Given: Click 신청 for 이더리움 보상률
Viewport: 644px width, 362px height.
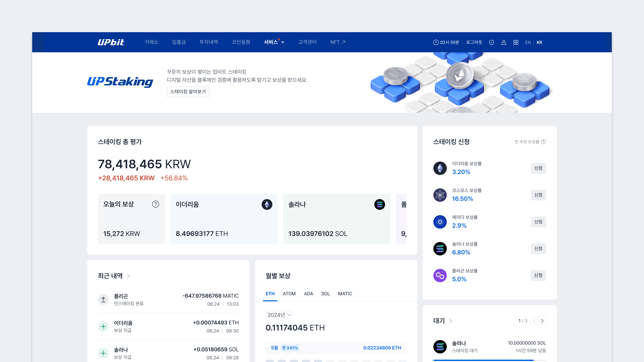Looking at the screenshot, I should pyautogui.click(x=538, y=168).
